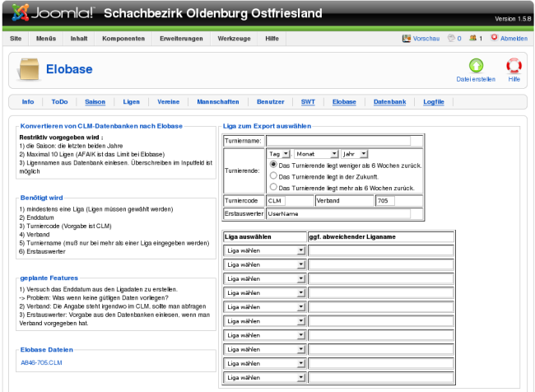Open the Hilfe lifebuoy icon

[x=514, y=66]
